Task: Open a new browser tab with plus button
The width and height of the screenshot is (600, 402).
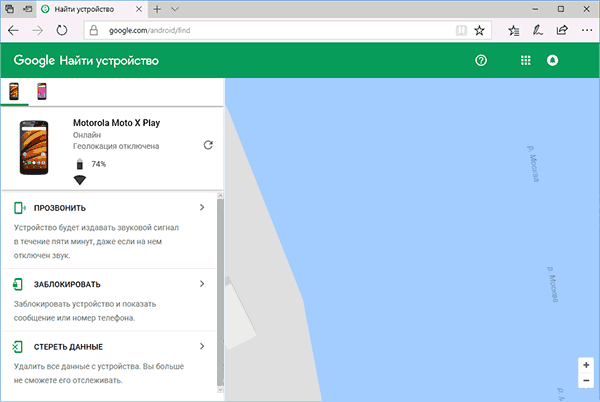Action: tap(157, 8)
